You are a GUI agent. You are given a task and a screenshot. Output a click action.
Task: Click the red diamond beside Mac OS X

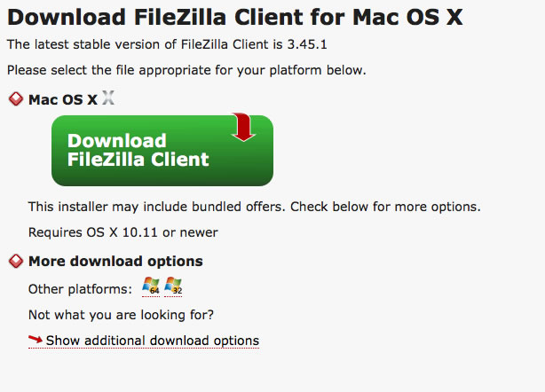pyautogui.click(x=15, y=99)
